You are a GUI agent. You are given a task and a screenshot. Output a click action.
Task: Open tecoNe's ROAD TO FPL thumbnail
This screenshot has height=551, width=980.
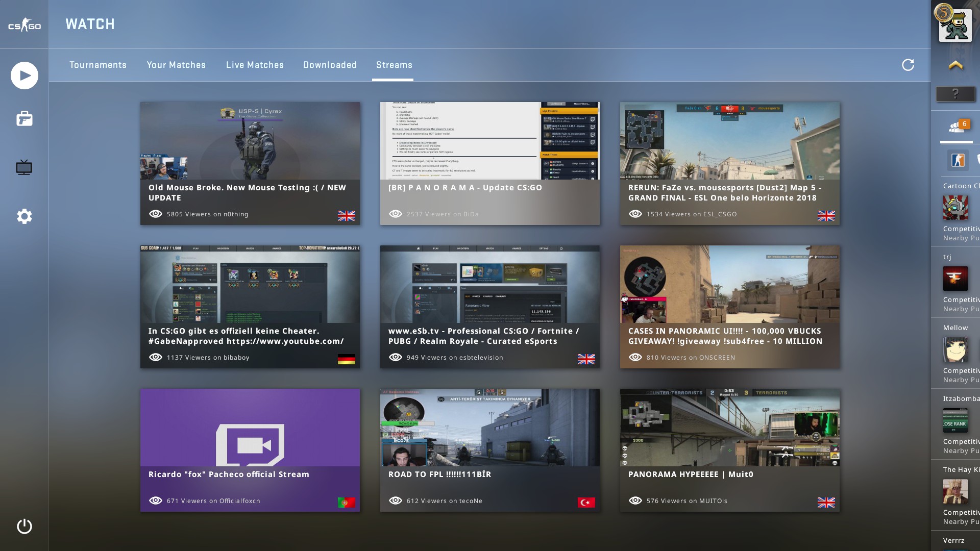(490, 428)
